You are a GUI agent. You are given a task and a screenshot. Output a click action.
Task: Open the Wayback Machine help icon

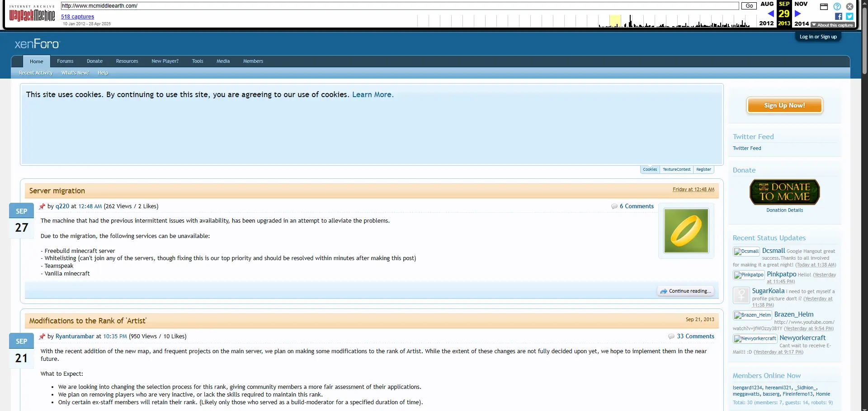[837, 6]
